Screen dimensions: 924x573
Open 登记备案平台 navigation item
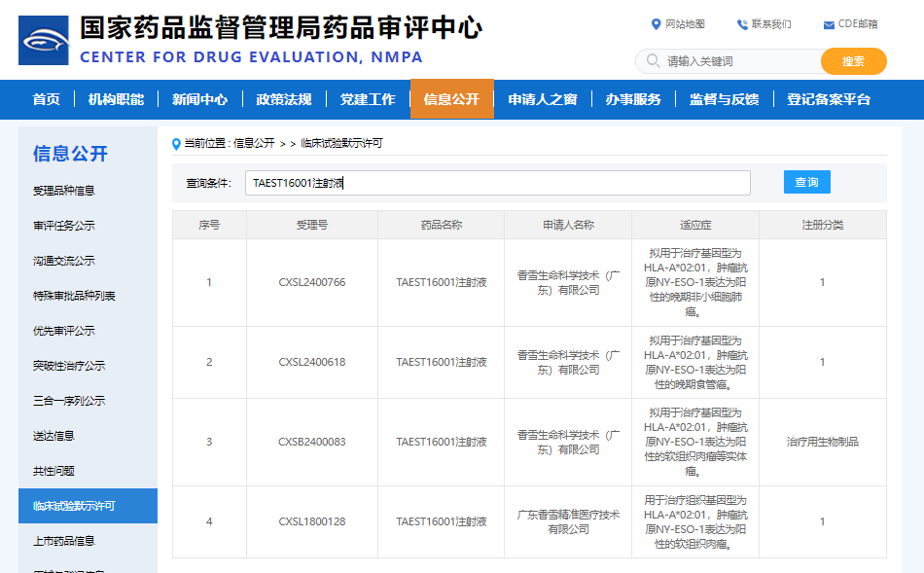829,99
